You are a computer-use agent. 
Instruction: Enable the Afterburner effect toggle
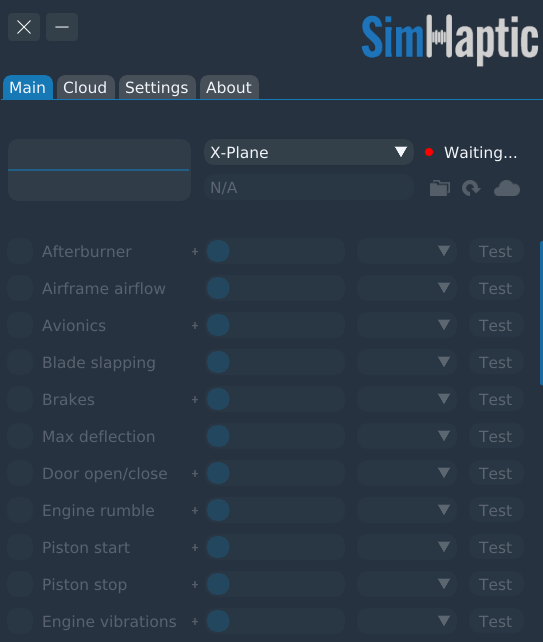(x=20, y=251)
